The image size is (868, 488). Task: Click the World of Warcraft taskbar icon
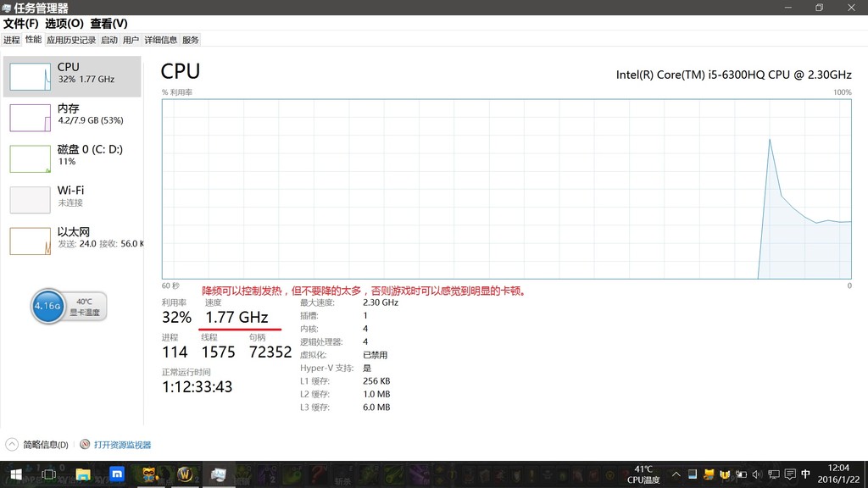pos(185,474)
